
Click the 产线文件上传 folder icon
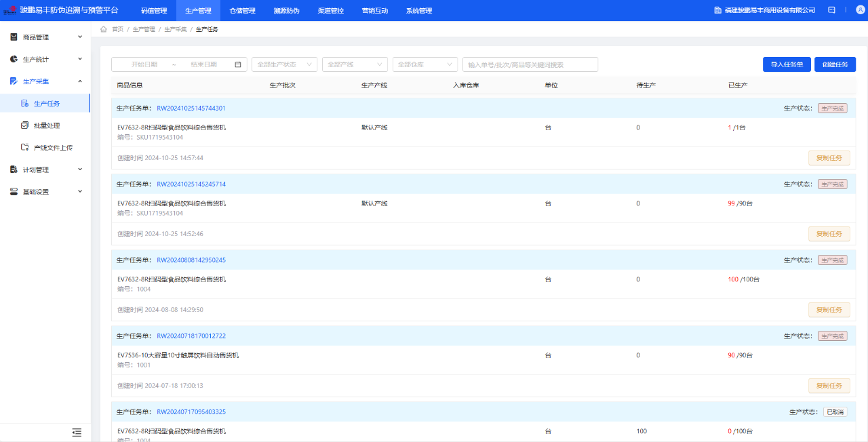pyautogui.click(x=24, y=147)
